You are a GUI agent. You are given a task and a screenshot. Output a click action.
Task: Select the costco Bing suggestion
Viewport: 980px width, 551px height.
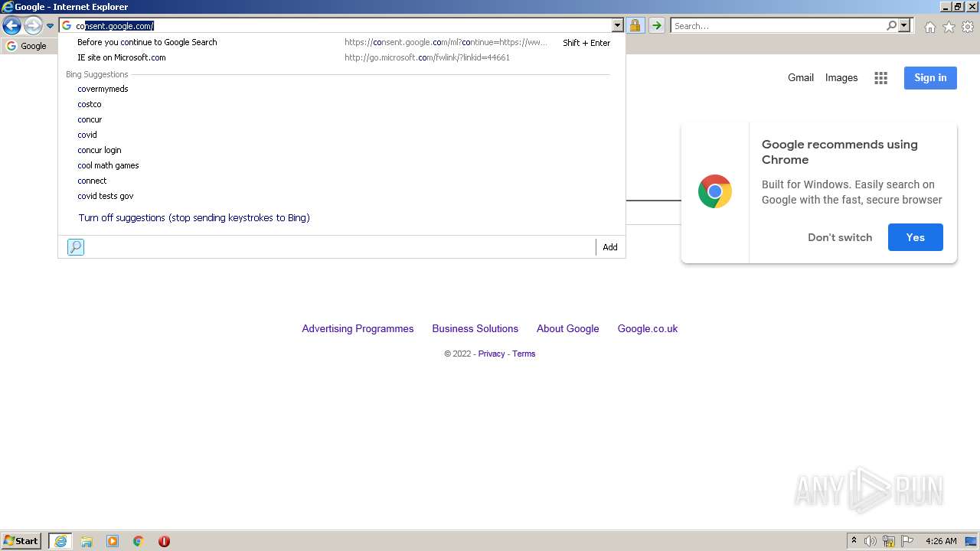tap(90, 104)
